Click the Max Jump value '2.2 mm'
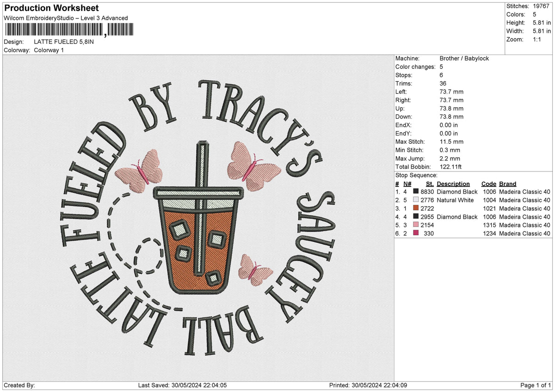Image resolution: width=555 pixels, height=392 pixels. [x=450, y=158]
